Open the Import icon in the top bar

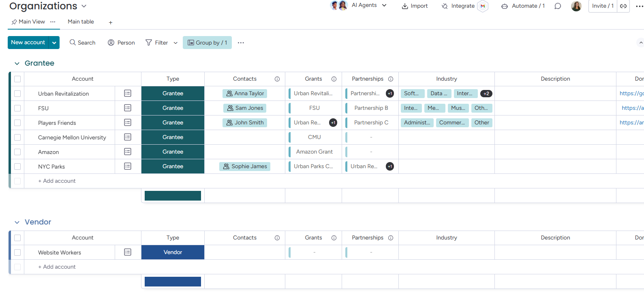[405, 6]
